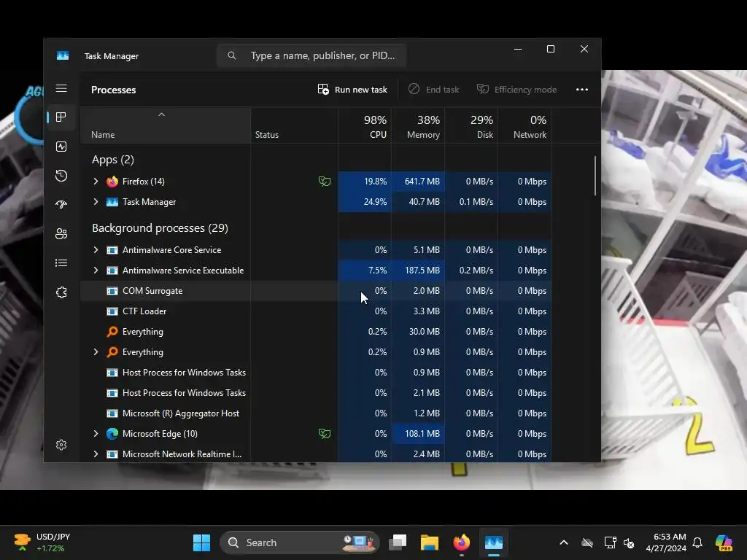
Task: Open the Users sidebar icon
Action: pyautogui.click(x=61, y=234)
